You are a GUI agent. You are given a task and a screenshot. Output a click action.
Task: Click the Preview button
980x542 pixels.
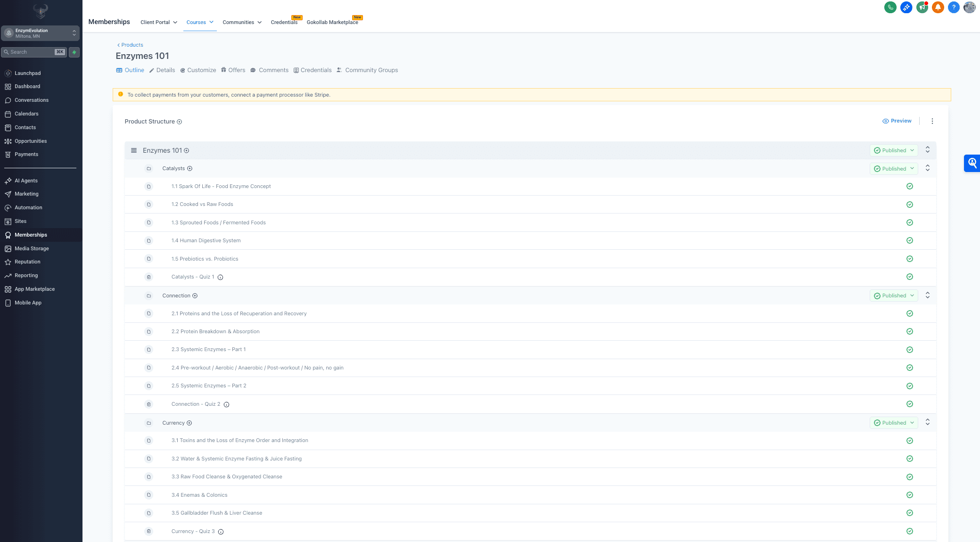(x=897, y=121)
